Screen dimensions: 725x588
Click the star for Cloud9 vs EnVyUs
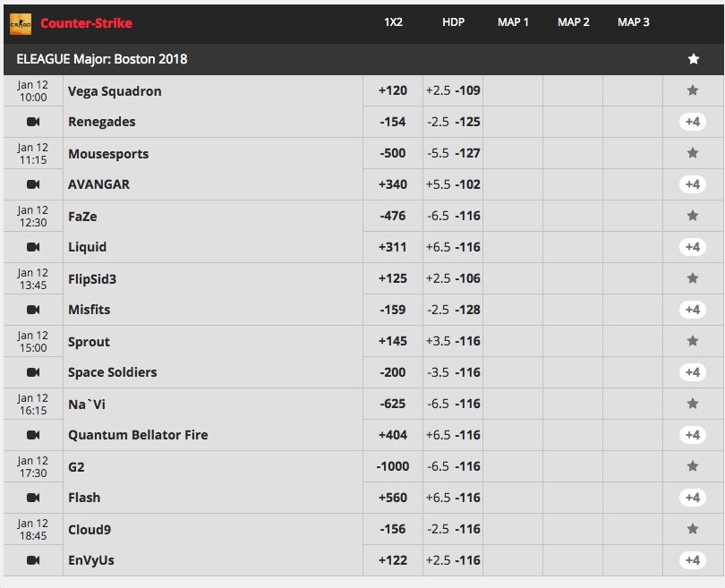point(693,529)
